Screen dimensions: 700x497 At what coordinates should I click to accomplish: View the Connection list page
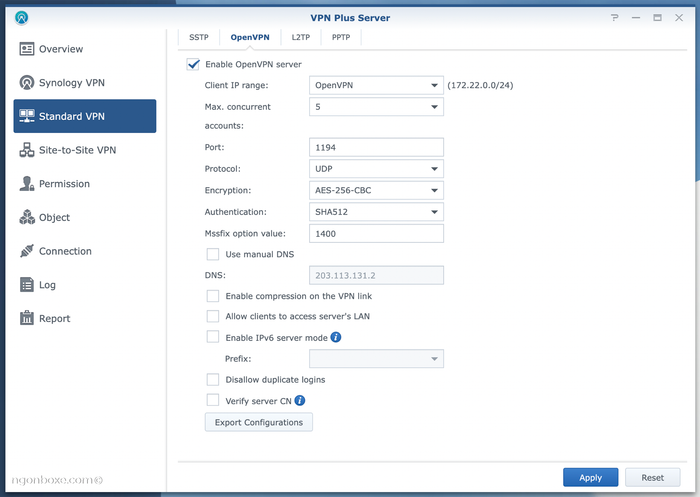coord(85,251)
